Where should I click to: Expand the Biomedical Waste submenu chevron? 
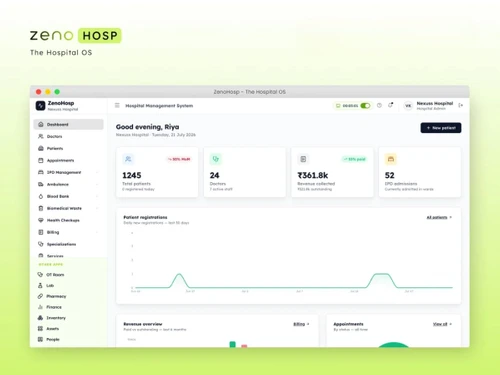(97, 208)
